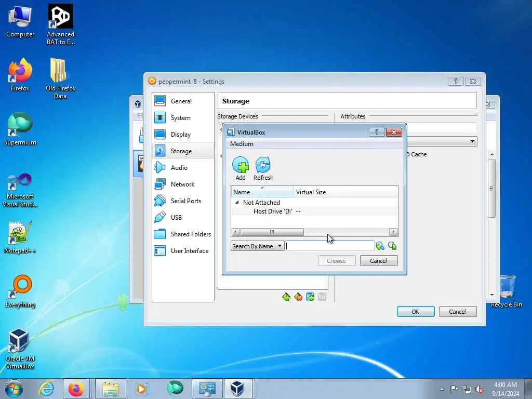Click the media list scroll right arrow

393,232
